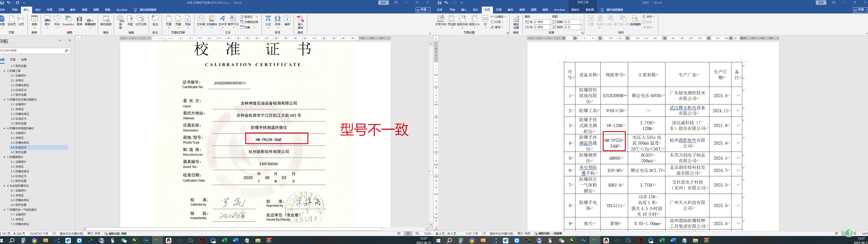Viewport: 868px width, 244px height.
Task: Open the 引用 tab in right Word window
Action: (x=499, y=10)
